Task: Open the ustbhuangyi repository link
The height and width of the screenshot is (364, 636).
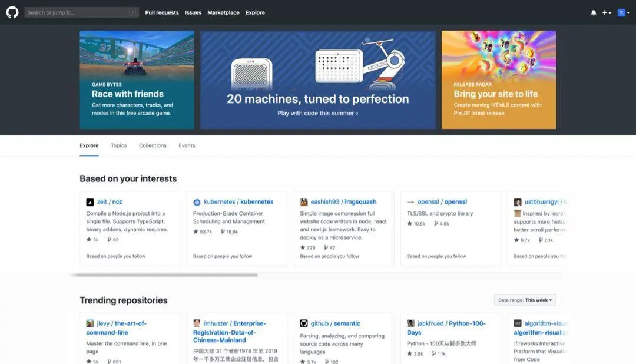Action: point(545,201)
